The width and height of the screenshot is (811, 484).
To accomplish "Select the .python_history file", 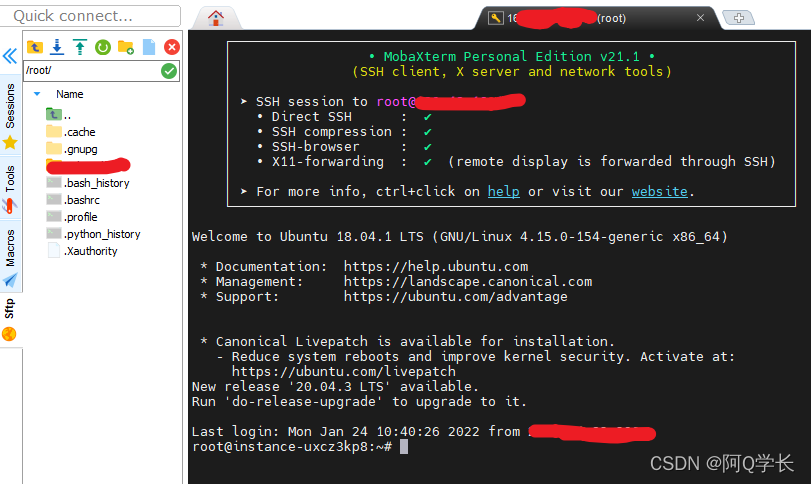I will 94,234.
